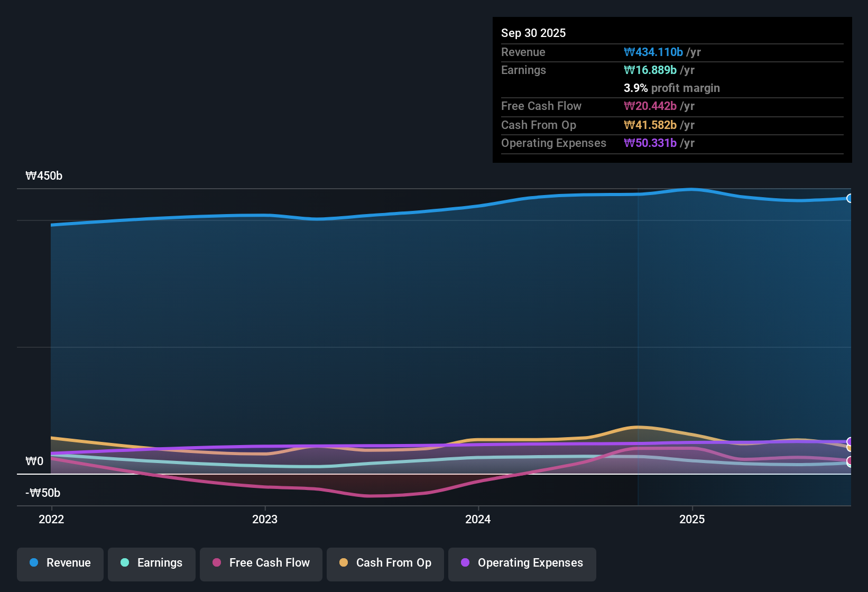Click the orange Cash From Op dot
868x592 pixels.
(x=344, y=563)
